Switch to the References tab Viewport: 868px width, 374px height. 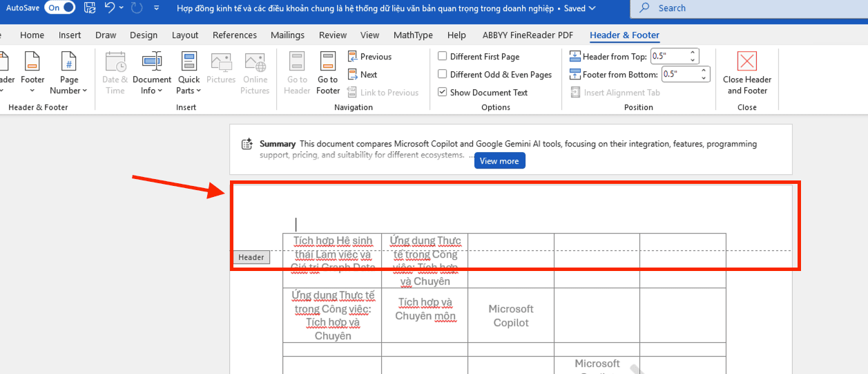234,35
